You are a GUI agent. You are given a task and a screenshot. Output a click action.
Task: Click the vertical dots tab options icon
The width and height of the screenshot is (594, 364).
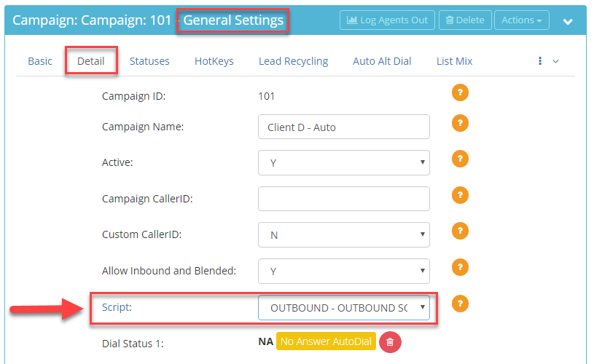(x=540, y=61)
